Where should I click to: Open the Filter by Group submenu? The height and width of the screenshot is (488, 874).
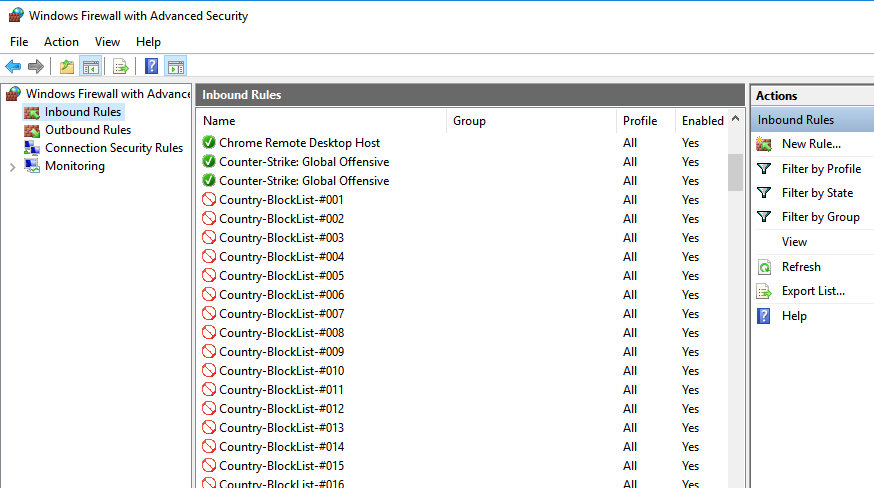(x=820, y=217)
